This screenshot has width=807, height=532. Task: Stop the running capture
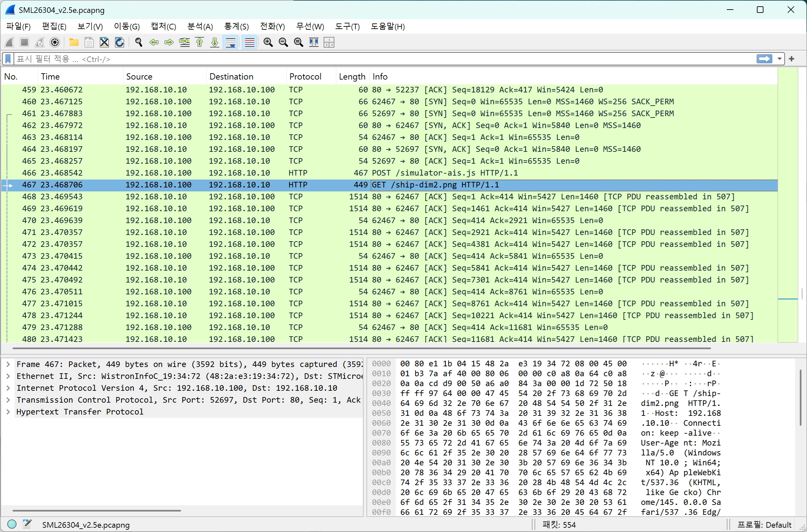click(24, 43)
